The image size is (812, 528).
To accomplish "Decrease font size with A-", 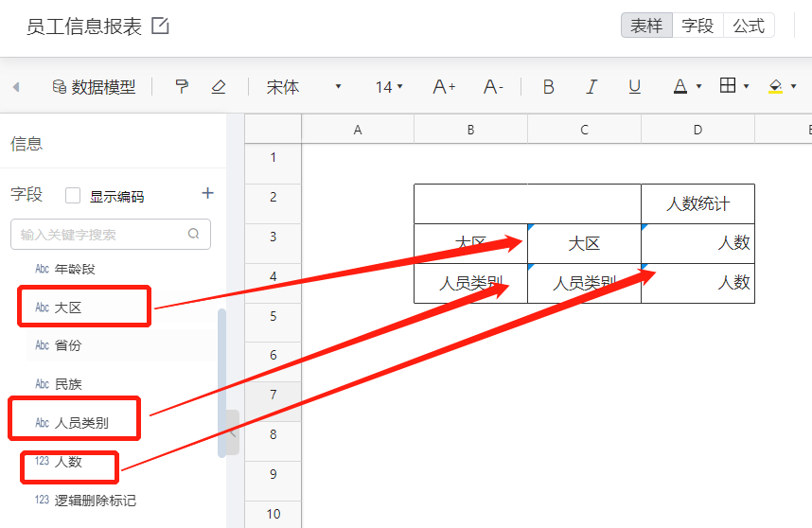I will click(x=493, y=86).
